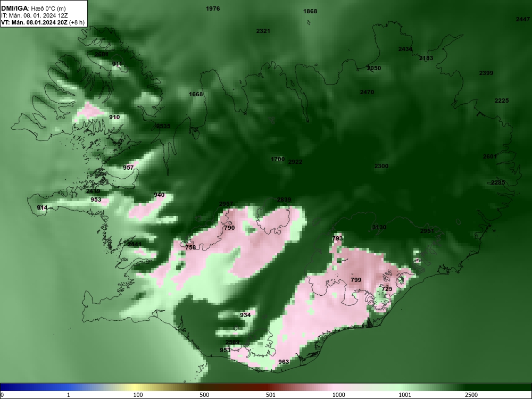This screenshot has width=532, height=399.
Task: Click the 2500 legend tick label
Action: click(x=471, y=395)
